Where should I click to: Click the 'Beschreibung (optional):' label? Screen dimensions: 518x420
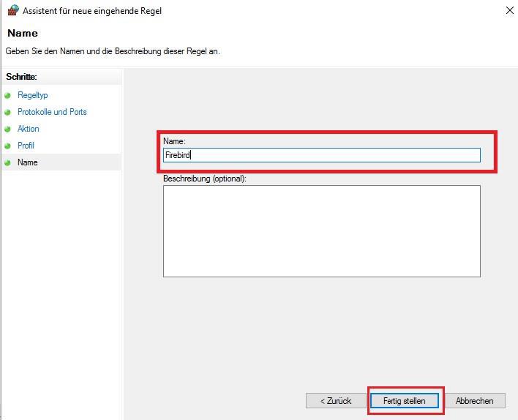tap(205, 179)
